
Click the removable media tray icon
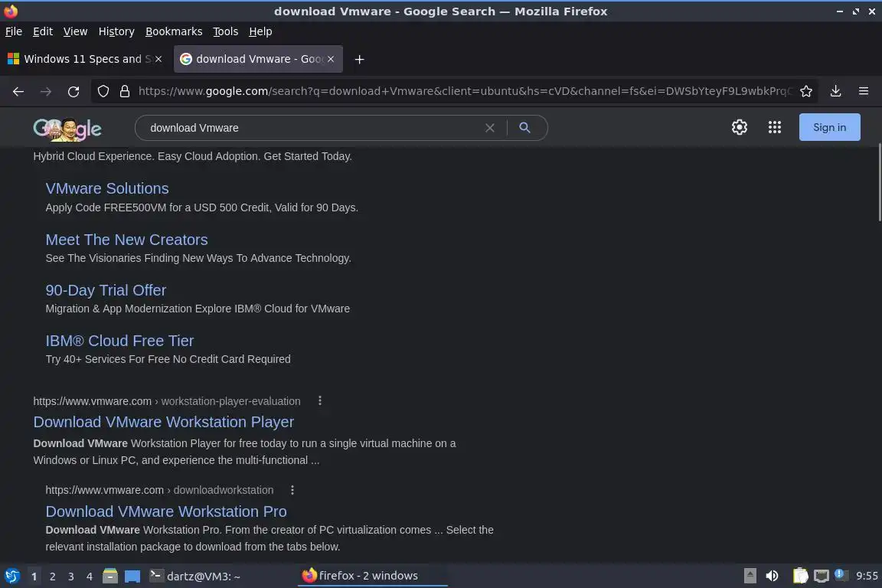point(750,576)
